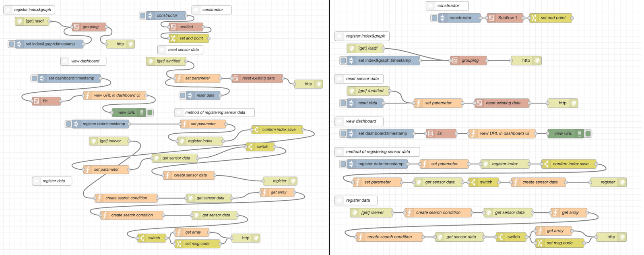Viewport: 644px width, 255px height.
Task: Click change icon on set msg.code, right flow
Action: click(540, 243)
